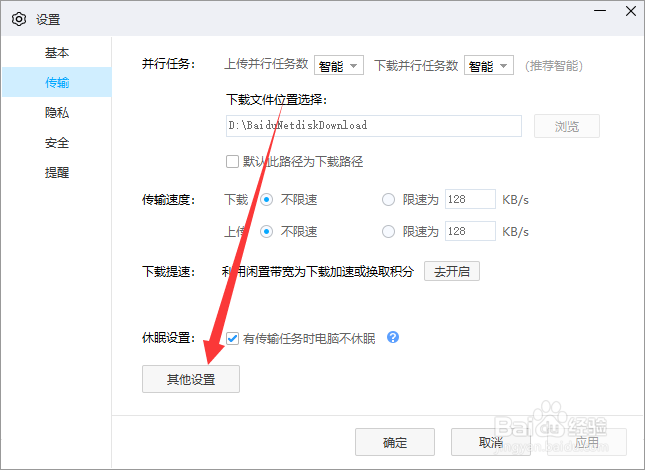Screen dimensions: 645x470
Task: Open the help question mark beside sleep setting
Action: coord(393,338)
